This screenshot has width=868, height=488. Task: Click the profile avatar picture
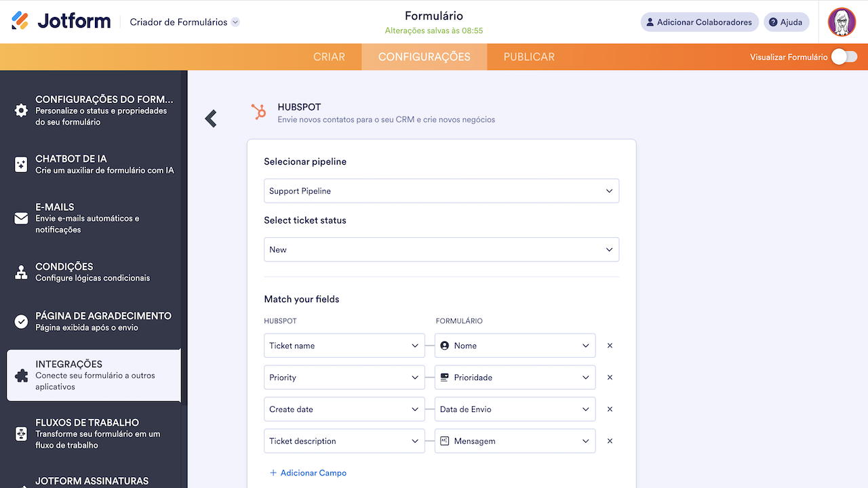click(x=842, y=21)
